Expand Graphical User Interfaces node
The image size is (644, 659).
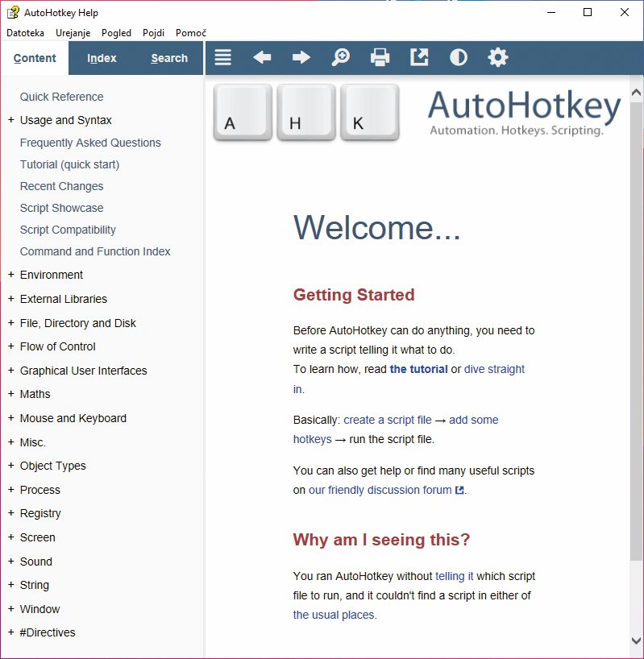[11, 371]
